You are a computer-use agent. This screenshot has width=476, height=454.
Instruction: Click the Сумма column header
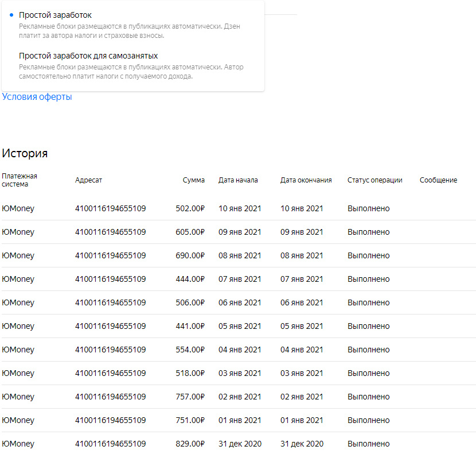(193, 180)
